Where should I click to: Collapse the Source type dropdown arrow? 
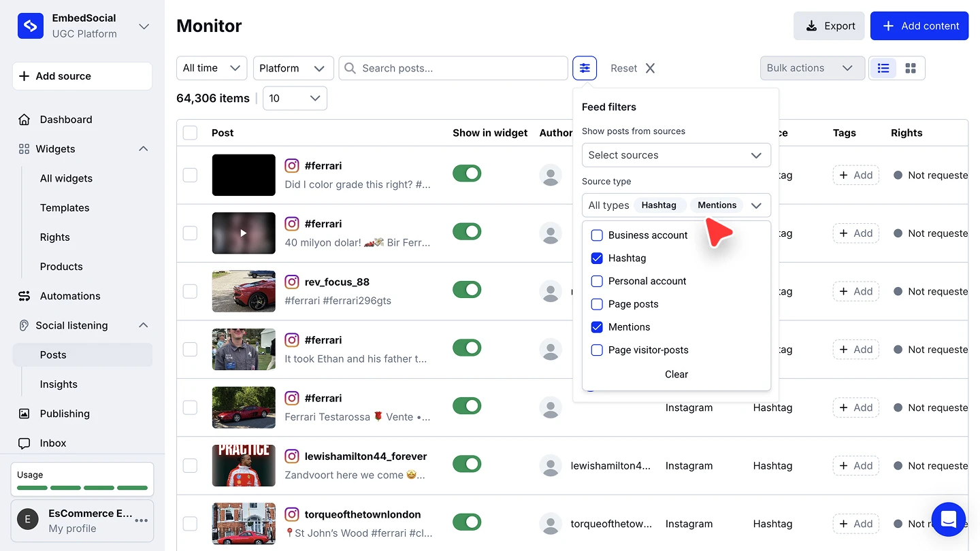(x=756, y=205)
